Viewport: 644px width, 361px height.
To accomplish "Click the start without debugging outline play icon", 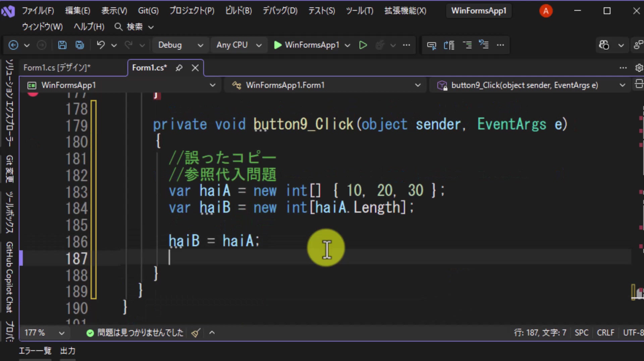I will click(363, 45).
